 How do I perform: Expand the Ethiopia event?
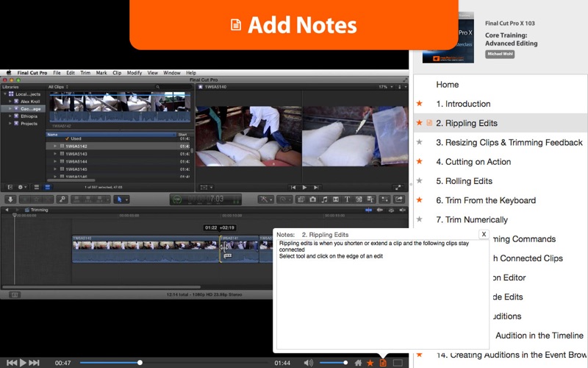[x=10, y=116]
